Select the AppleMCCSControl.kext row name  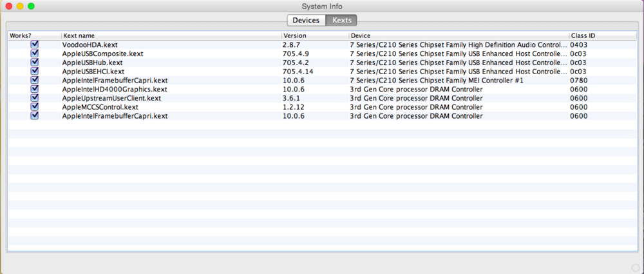100,107
